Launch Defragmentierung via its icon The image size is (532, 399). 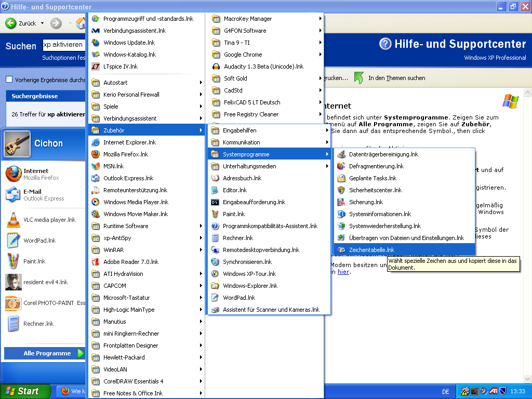point(341,166)
